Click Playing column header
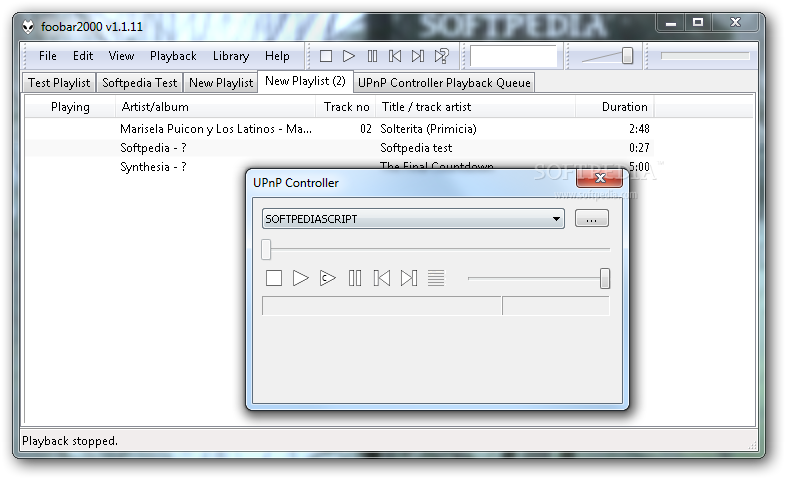Image resolution: width=786 pixels, height=479 pixels. tap(70, 107)
